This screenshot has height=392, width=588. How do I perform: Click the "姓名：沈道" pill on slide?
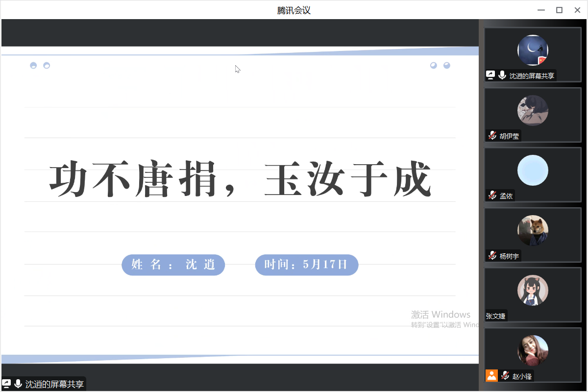tap(173, 265)
